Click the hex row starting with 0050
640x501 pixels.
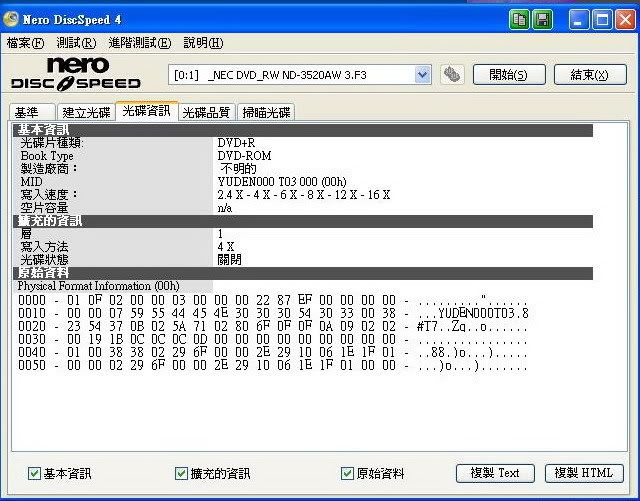click(273, 365)
